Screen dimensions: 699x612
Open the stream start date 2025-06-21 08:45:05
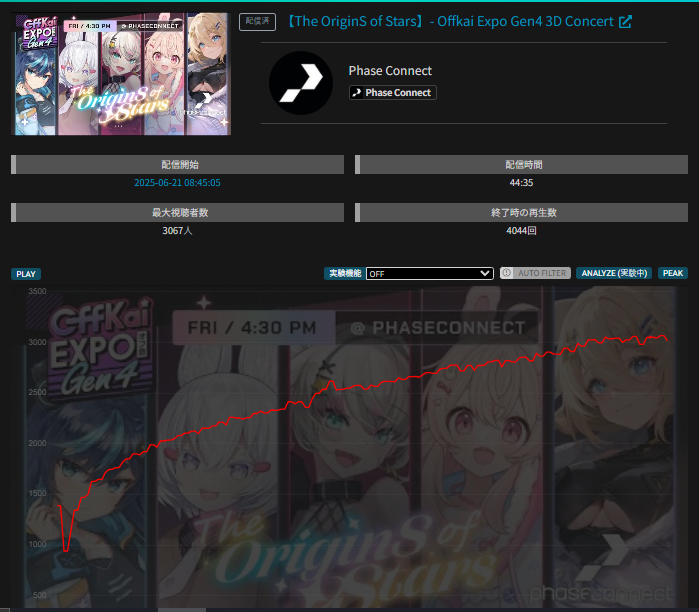177,183
